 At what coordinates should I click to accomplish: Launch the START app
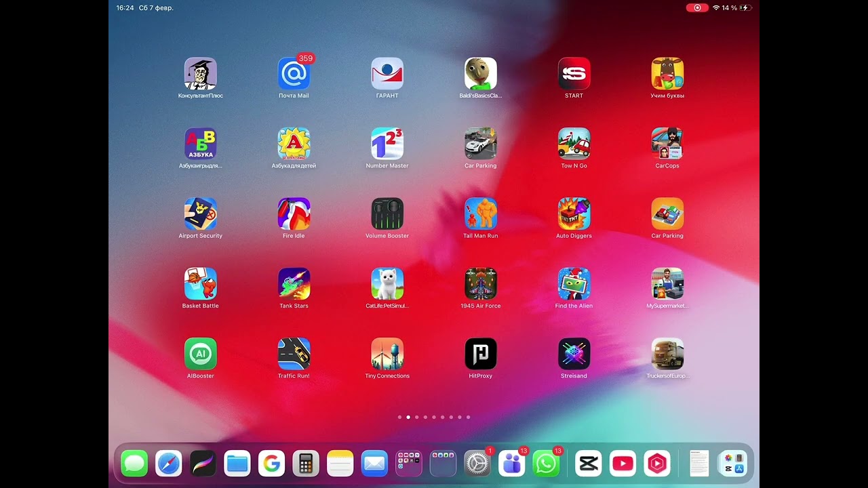[x=574, y=73]
